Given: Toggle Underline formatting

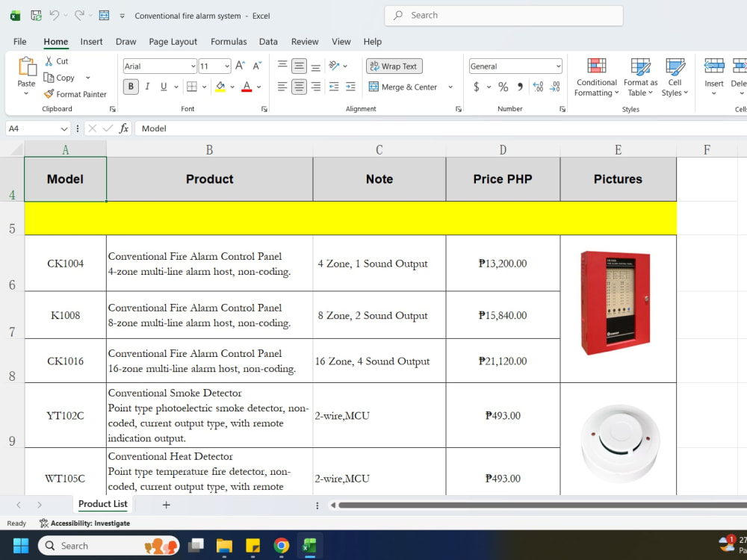Looking at the screenshot, I should coord(164,87).
